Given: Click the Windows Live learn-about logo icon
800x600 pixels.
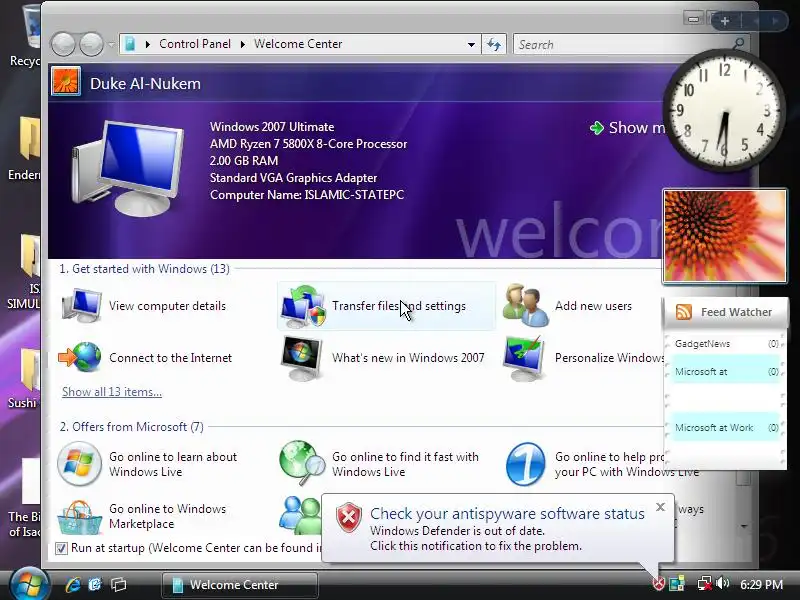Looking at the screenshot, I should [79, 464].
